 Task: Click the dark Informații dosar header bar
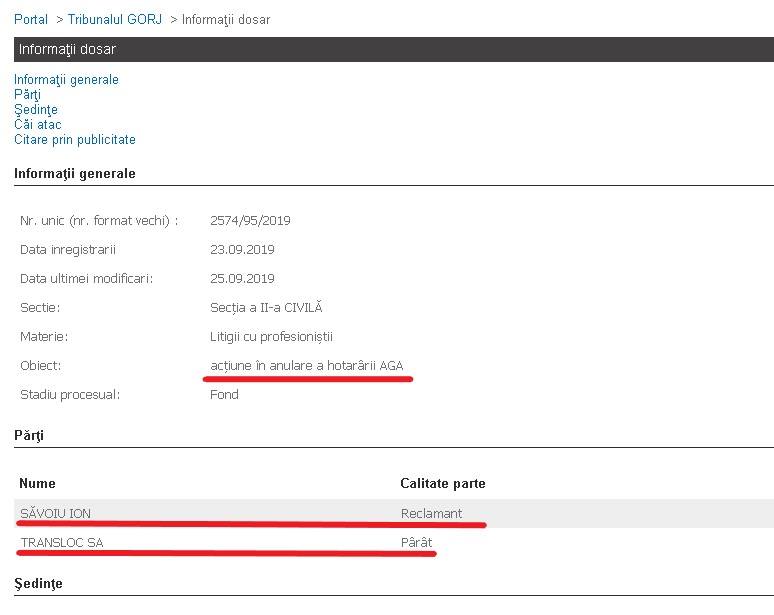click(393, 49)
